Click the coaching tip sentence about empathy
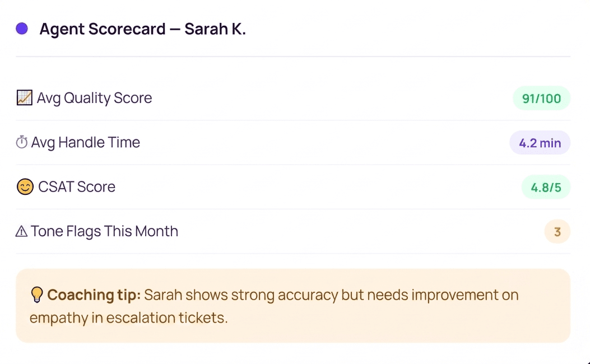The image size is (590, 364). (274, 306)
